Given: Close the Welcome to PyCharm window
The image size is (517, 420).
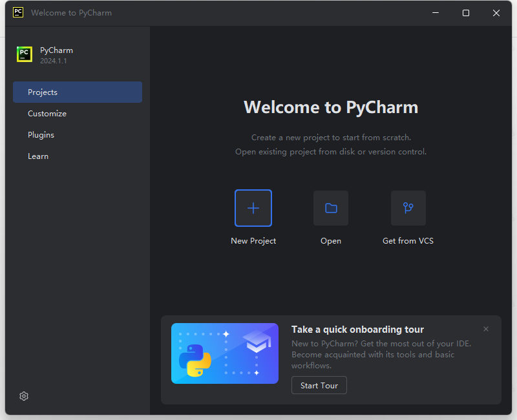Looking at the screenshot, I should (496, 13).
